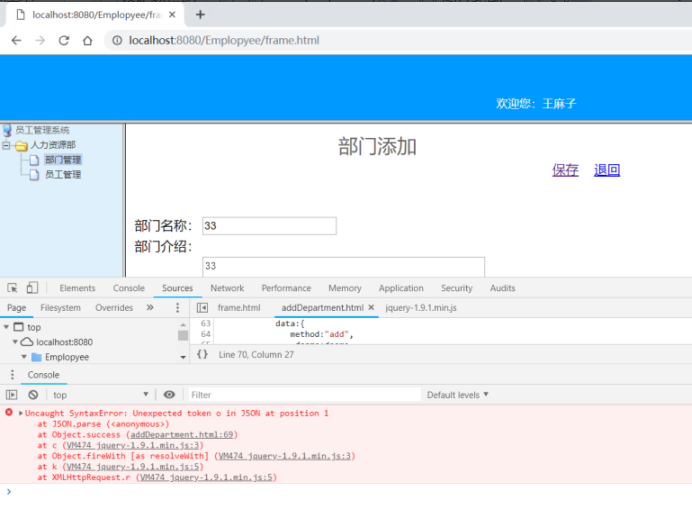Open addDepartment.html:69 source link

(182, 435)
